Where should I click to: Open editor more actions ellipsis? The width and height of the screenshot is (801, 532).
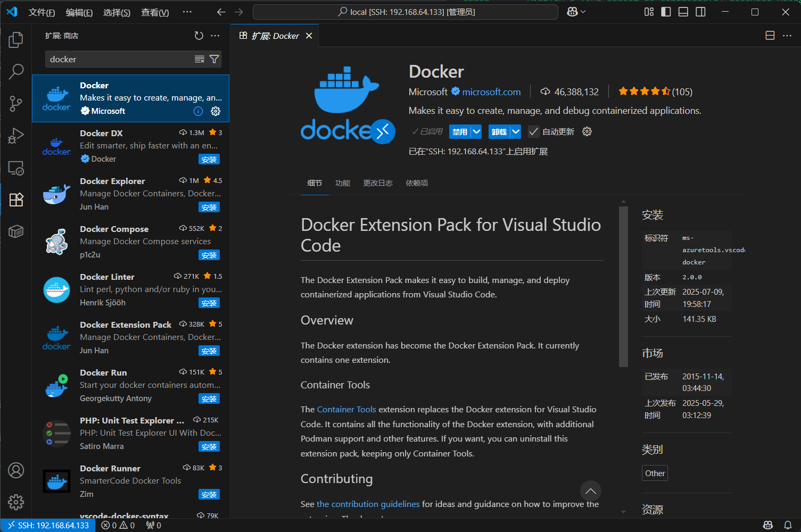click(787, 36)
